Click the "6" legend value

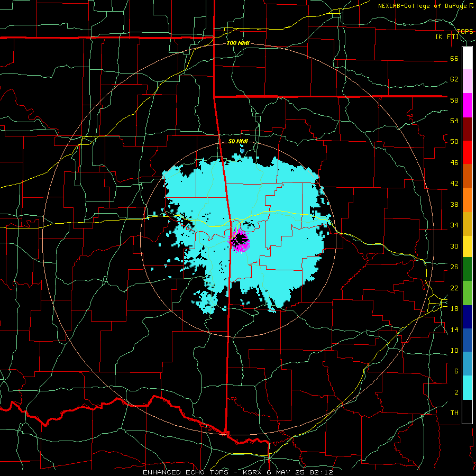(456, 371)
